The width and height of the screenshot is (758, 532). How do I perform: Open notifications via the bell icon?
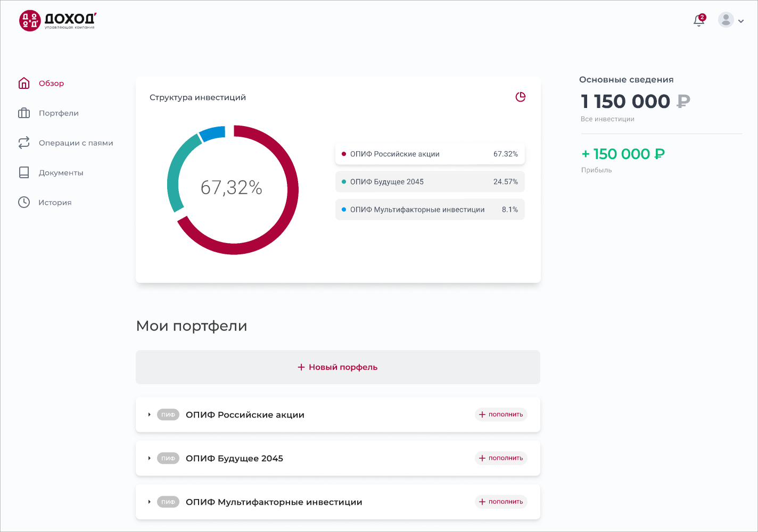click(698, 20)
